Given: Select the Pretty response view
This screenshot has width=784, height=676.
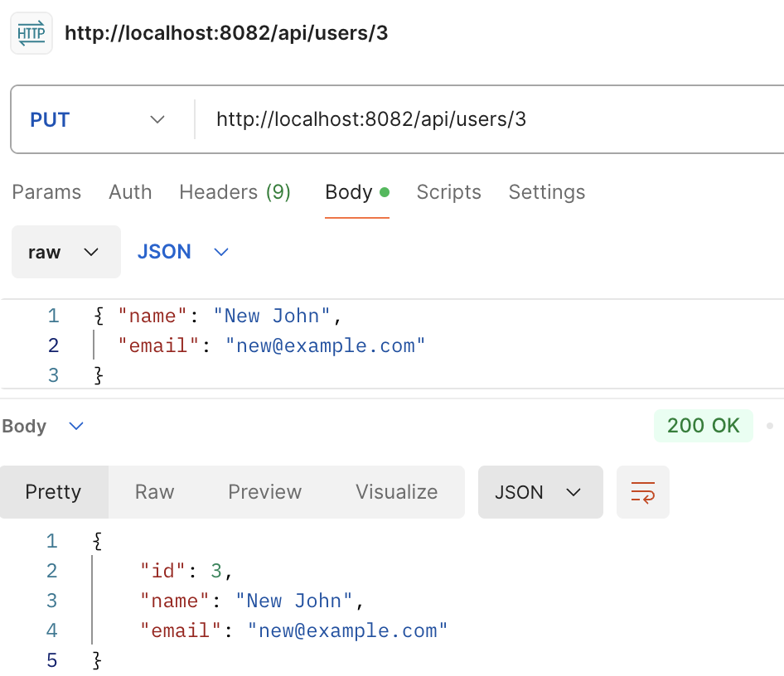Looking at the screenshot, I should coord(54,492).
